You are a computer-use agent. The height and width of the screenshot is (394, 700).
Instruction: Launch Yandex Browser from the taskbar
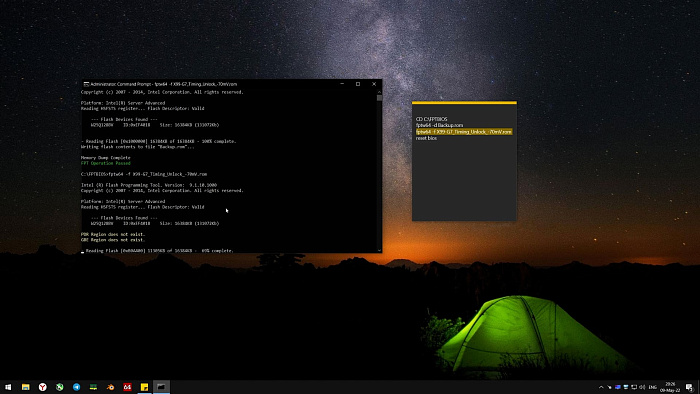pyautogui.click(x=42, y=387)
